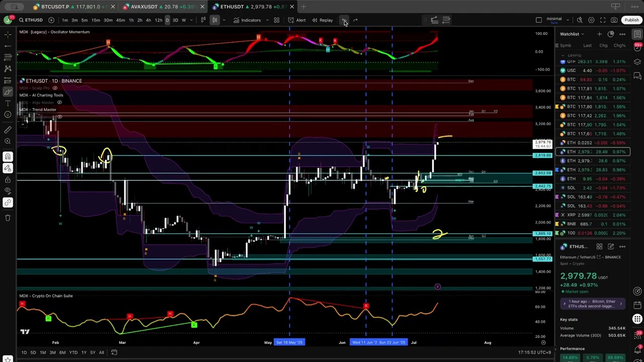
Task: Toggle Stay in Drawing Mode
Action: tap(8, 168)
